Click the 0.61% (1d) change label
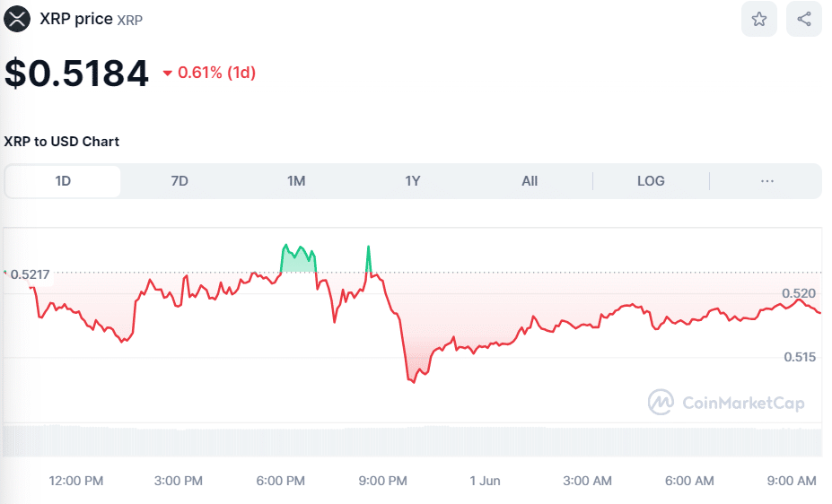 coord(216,73)
